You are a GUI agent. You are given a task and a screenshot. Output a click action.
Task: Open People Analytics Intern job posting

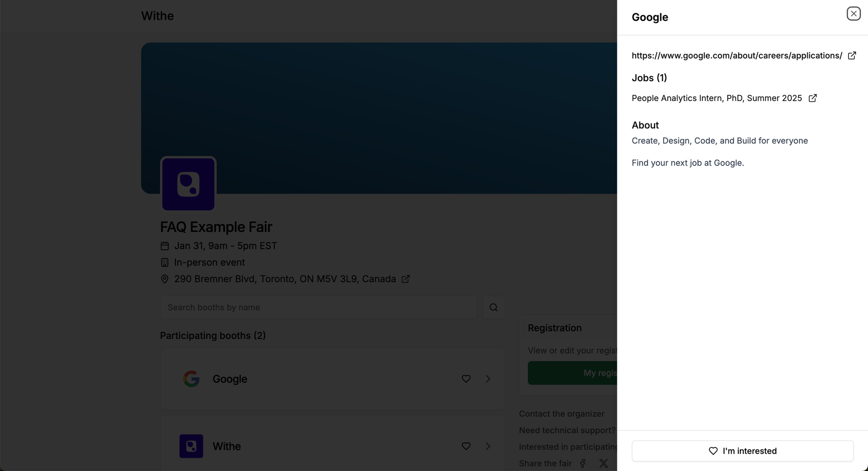click(x=717, y=98)
